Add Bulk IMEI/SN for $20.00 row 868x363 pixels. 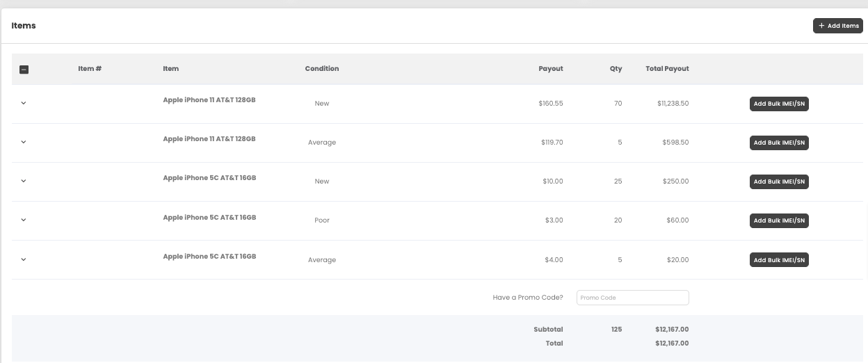tap(779, 260)
